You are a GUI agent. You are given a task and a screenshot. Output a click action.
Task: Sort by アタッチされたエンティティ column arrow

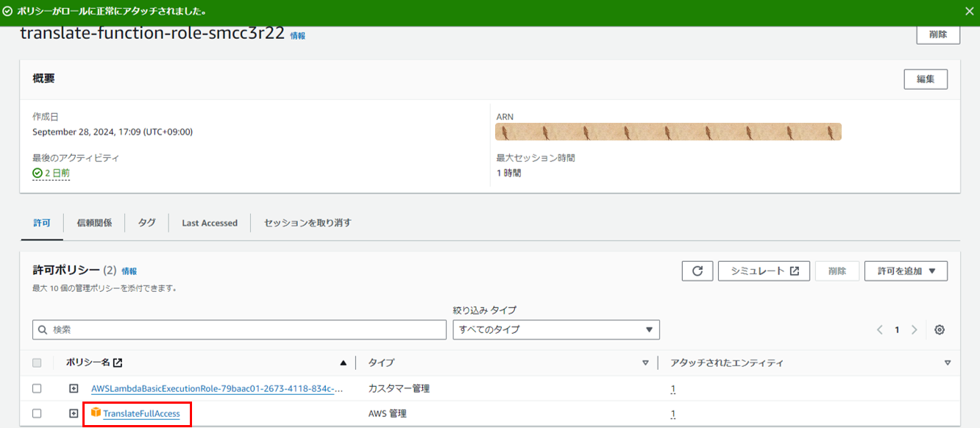point(948,363)
